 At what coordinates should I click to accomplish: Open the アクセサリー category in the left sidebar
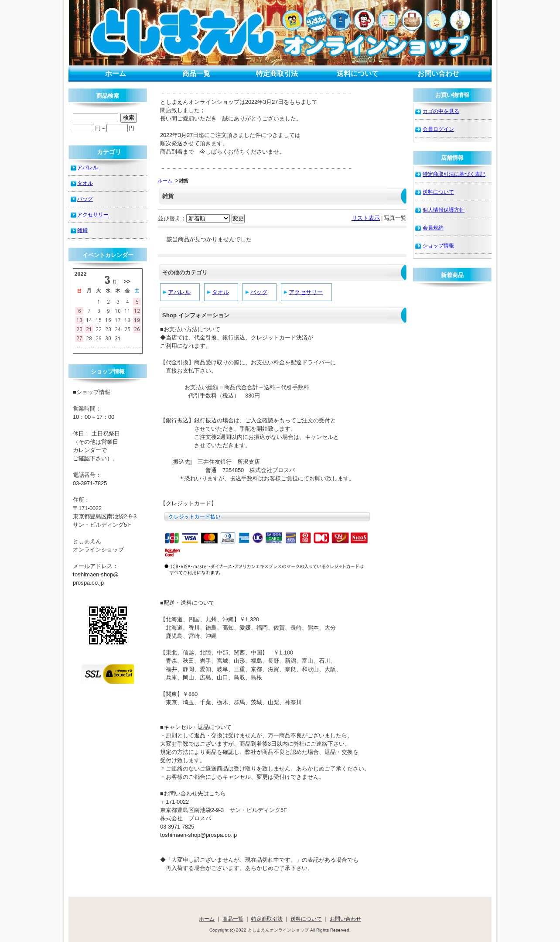(x=93, y=215)
